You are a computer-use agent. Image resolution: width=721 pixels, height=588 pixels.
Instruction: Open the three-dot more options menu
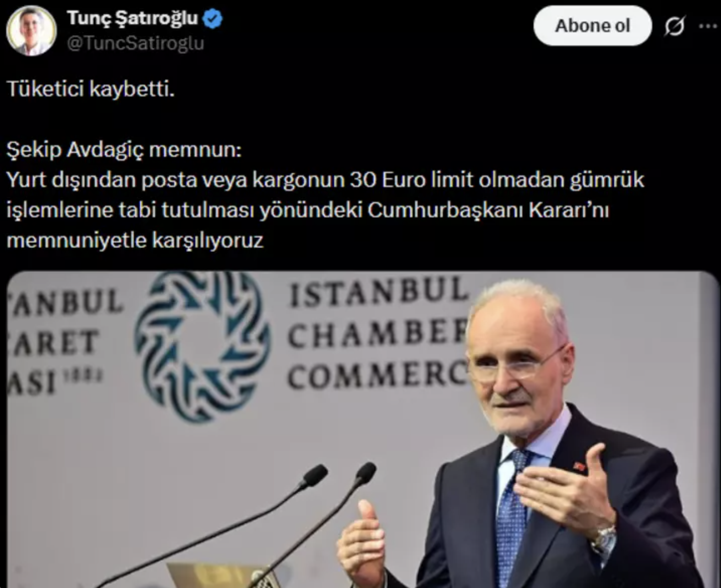[708, 26]
